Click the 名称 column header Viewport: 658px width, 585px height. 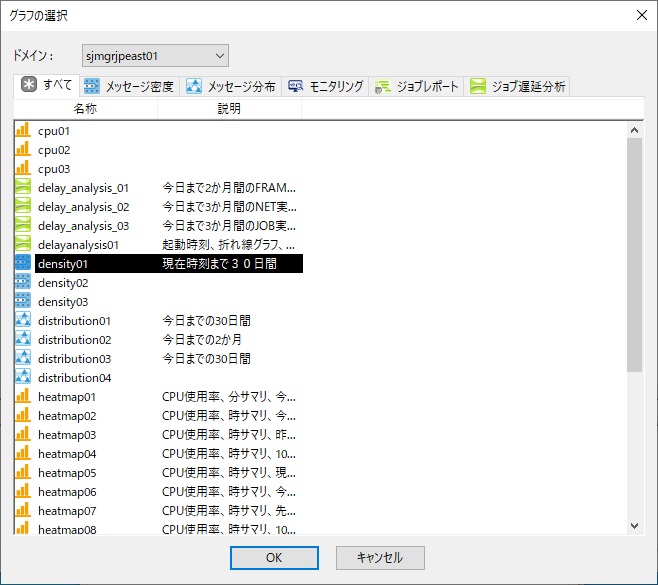tap(85, 109)
